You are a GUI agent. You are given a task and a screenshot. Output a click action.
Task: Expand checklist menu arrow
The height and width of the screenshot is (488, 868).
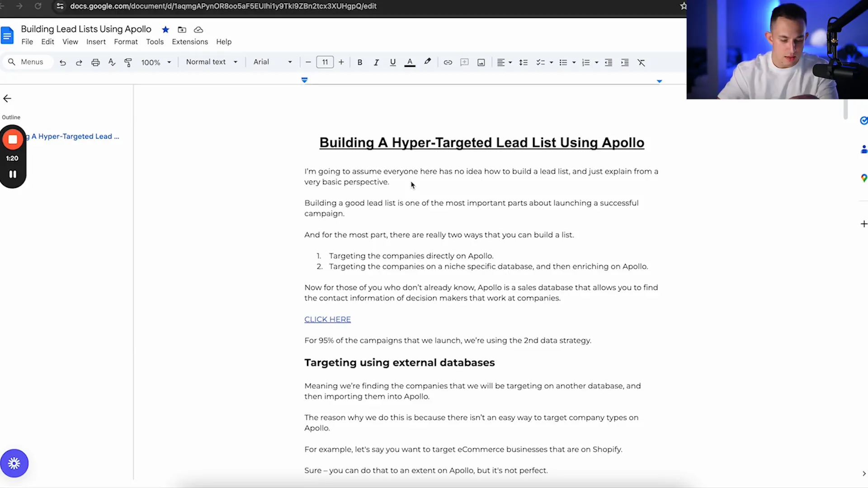pyautogui.click(x=551, y=62)
